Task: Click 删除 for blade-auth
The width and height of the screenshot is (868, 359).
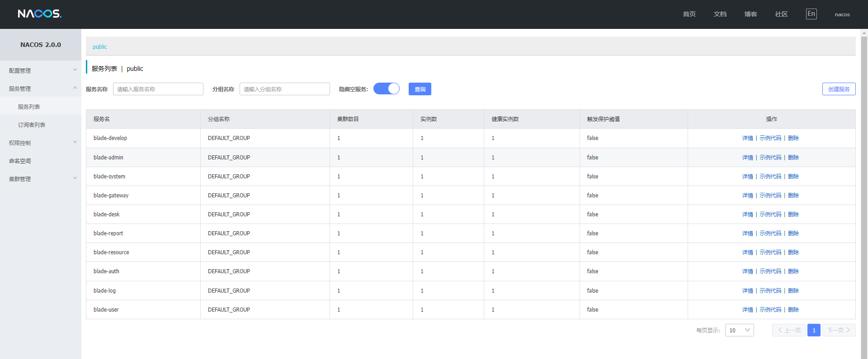Action: pyautogui.click(x=793, y=271)
